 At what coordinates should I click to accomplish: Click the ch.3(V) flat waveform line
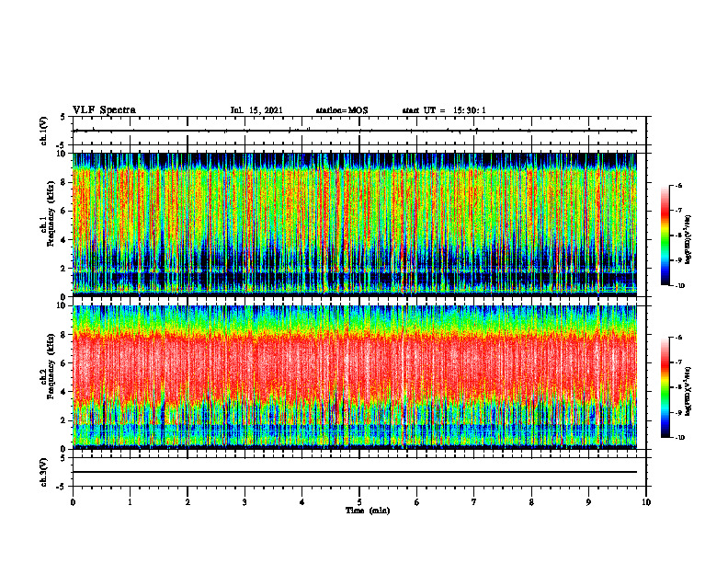[x=355, y=472]
